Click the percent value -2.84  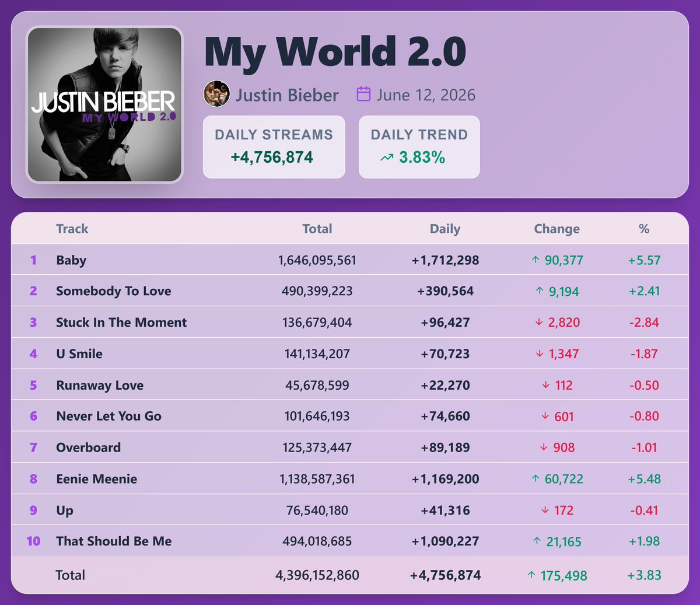[644, 323]
